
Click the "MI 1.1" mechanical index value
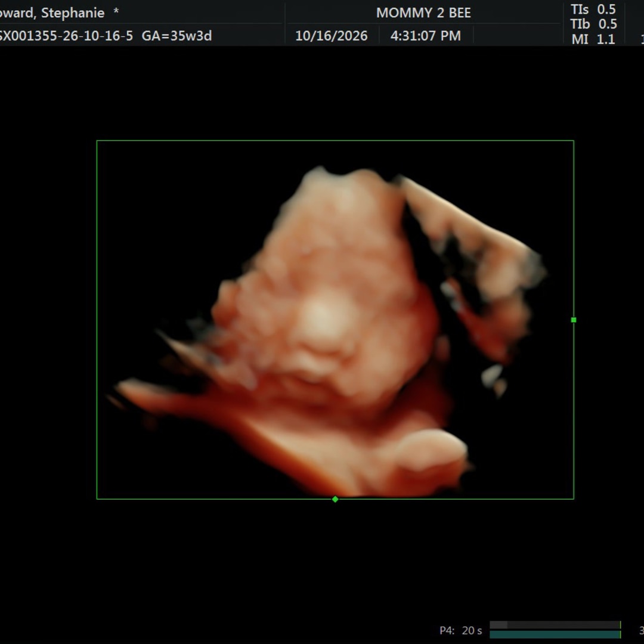point(593,39)
